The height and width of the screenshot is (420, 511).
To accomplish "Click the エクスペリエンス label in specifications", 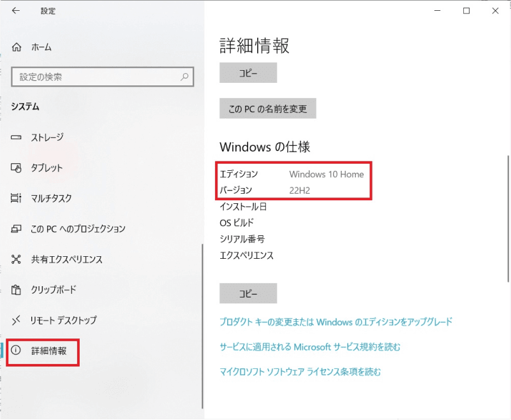I will coord(246,256).
